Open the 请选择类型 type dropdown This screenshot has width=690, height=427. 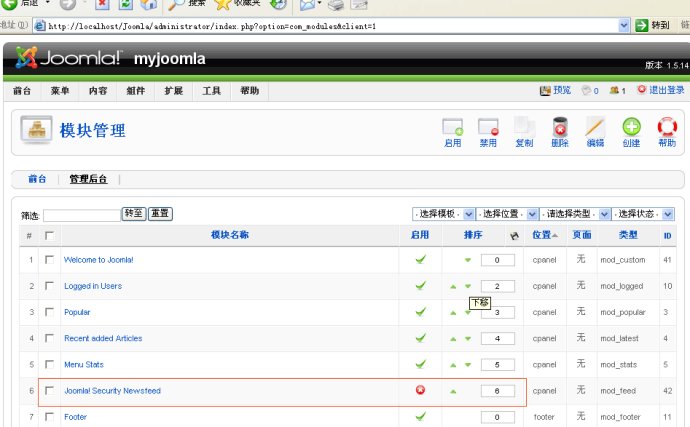pyautogui.click(x=575, y=214)
